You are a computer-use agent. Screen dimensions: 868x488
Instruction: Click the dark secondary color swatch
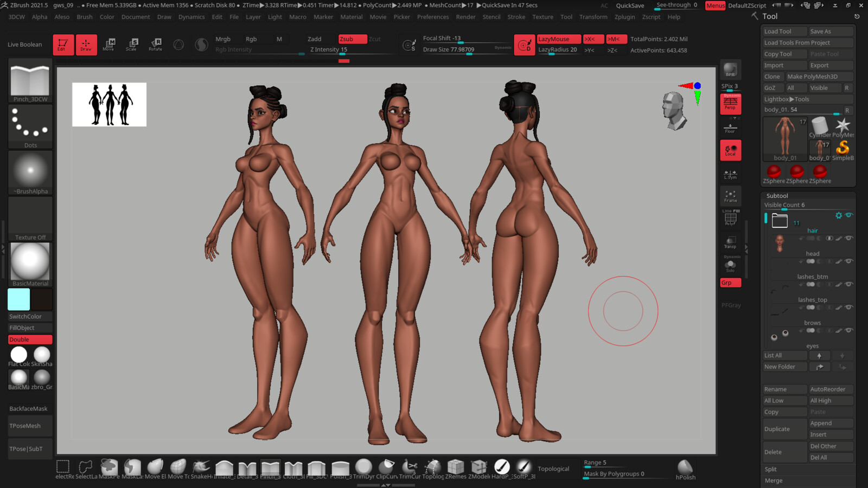pos(42,299)
